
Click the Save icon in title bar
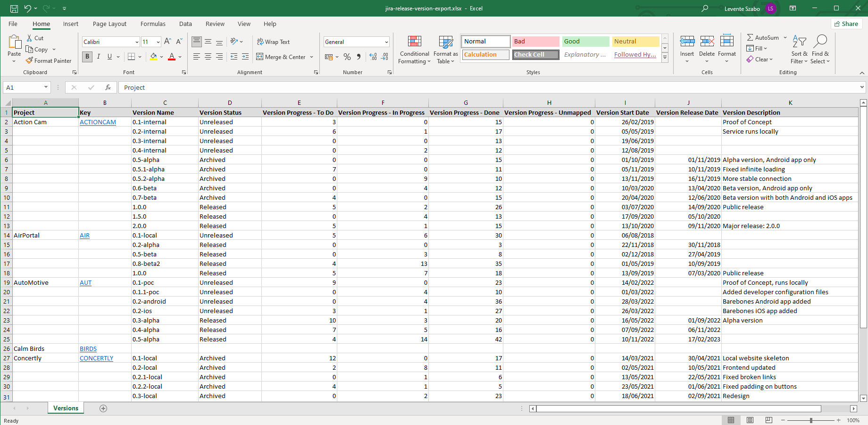14,8
